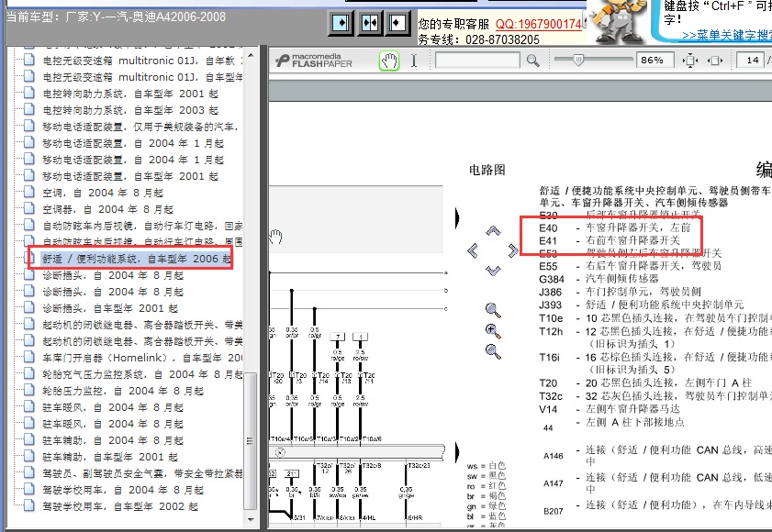Click the Macromedia FlashPaper logo
The width and height of the screenshot is (772, 532).
pyautogui.click(x=314, y=60)
